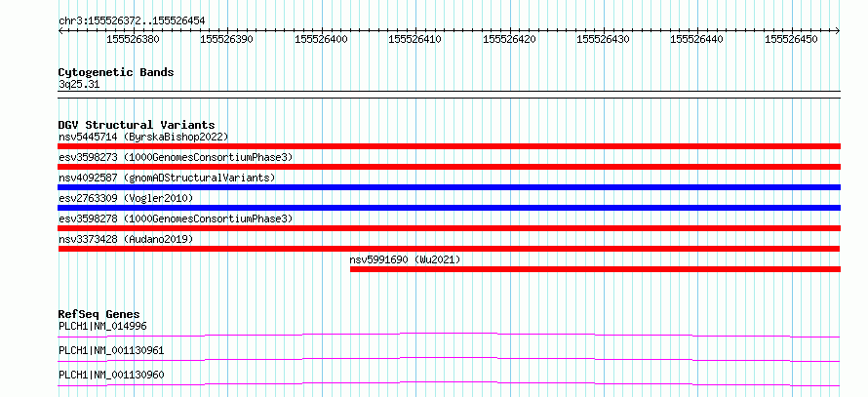The height and width of the screenshot is (397, 868).
Task: Click the DGV Structural Variants track title
Action: pos(137,125)
